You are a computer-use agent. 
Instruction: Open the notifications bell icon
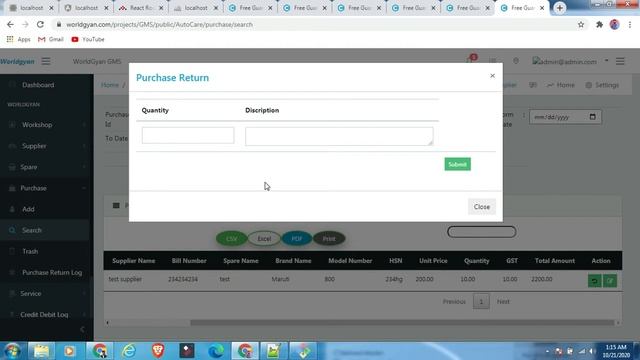pos(470,60)
